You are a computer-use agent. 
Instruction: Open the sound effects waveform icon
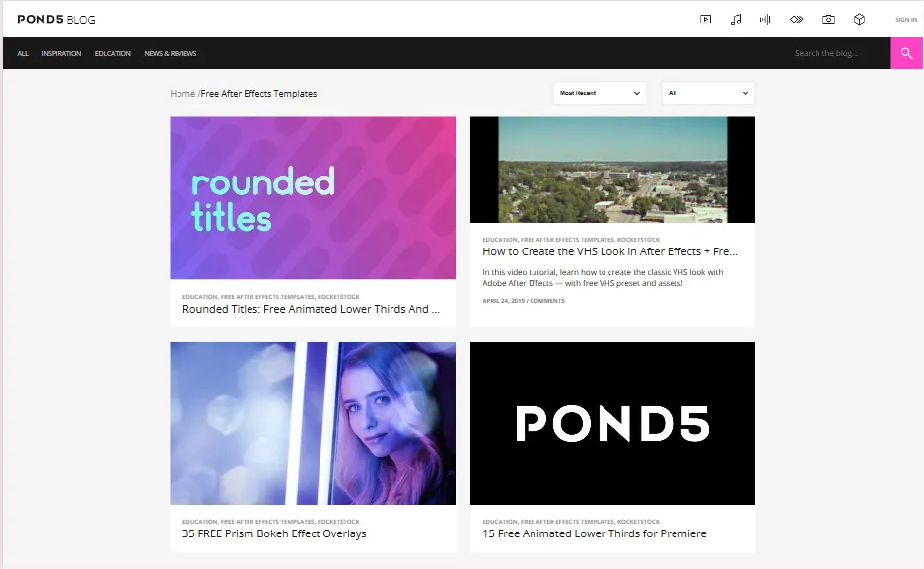pos(765,19)
